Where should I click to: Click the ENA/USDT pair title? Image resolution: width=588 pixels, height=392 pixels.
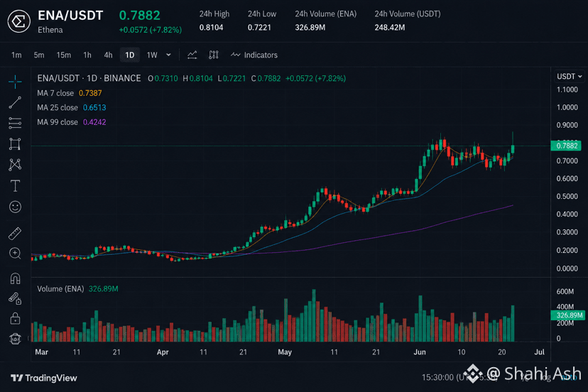pos(70,16)
